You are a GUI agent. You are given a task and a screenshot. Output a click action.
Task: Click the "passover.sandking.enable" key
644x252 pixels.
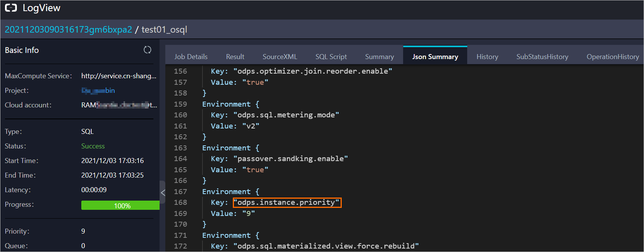tap(290, 159)
